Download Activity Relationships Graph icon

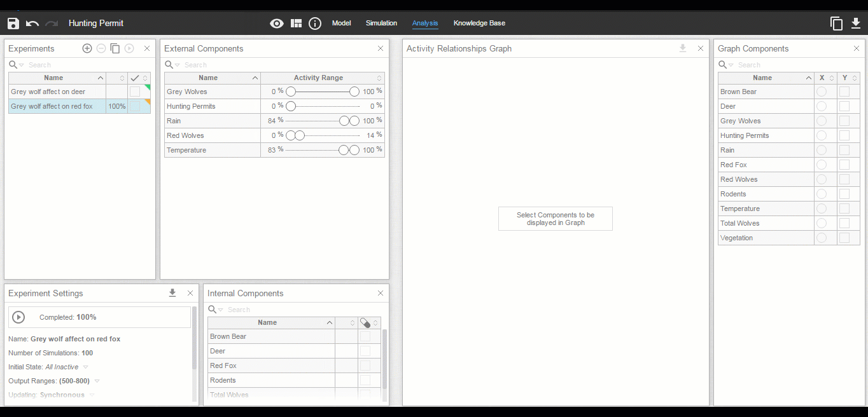(683, 48)
